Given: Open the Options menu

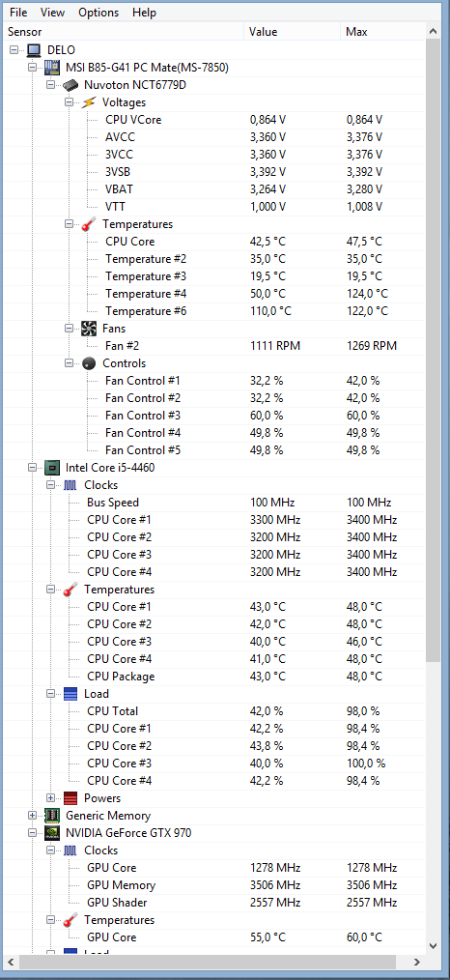Looking at the screenshot, I should pos(98,13).
